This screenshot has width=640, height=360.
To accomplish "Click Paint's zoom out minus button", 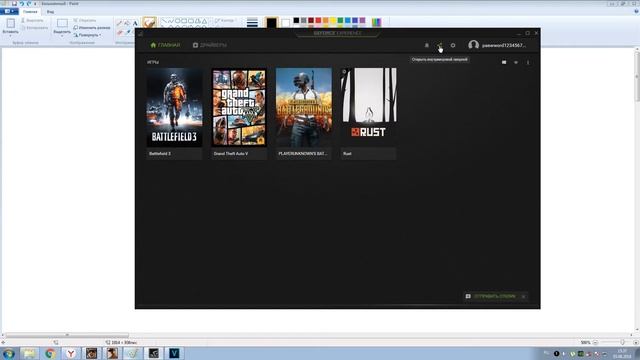I will (595, 342).
